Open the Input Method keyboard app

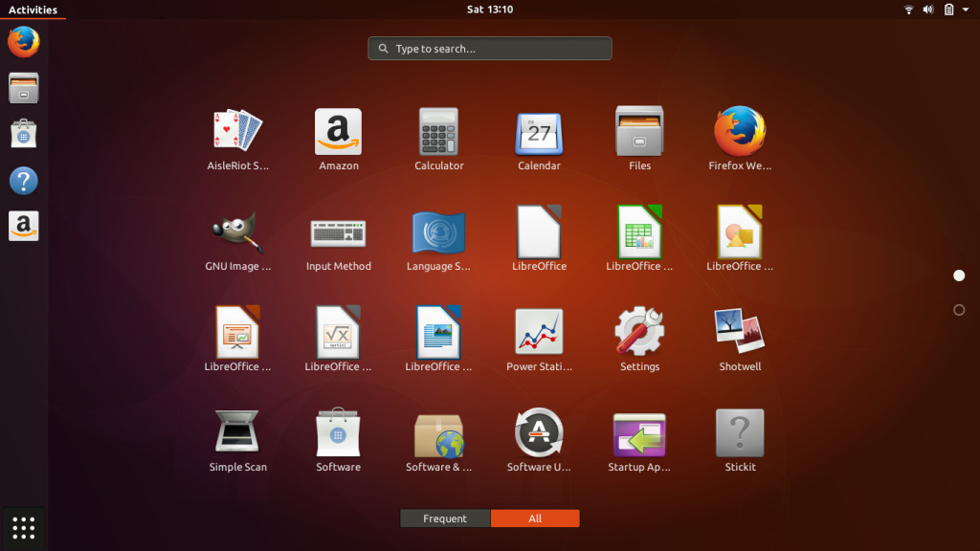(339, 232)
